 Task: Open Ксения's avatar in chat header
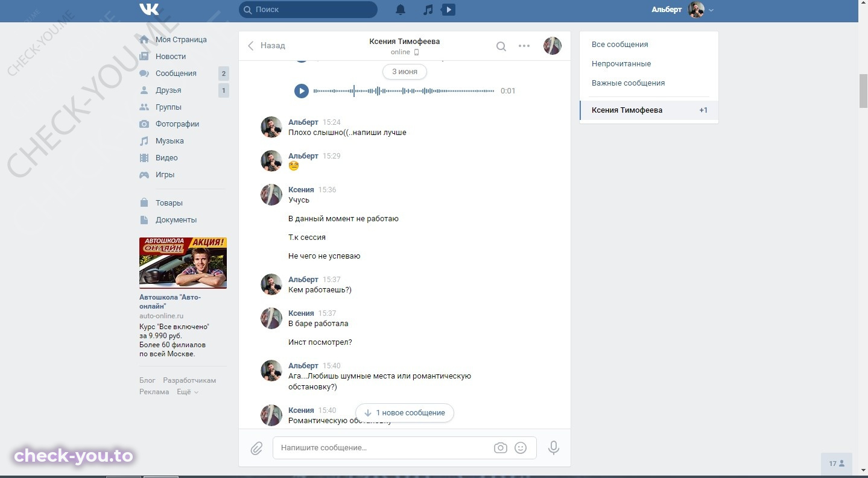pyautogui.click(x=553, y=46)
